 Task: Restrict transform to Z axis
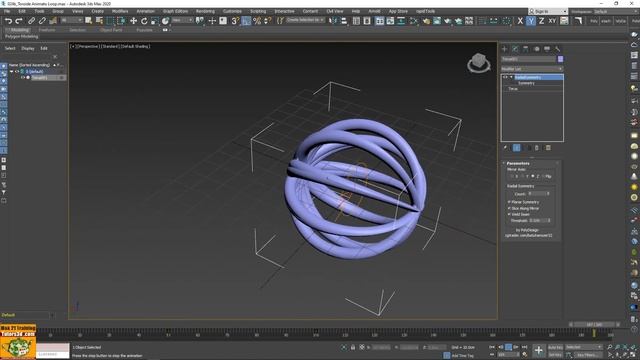point(541,21)
